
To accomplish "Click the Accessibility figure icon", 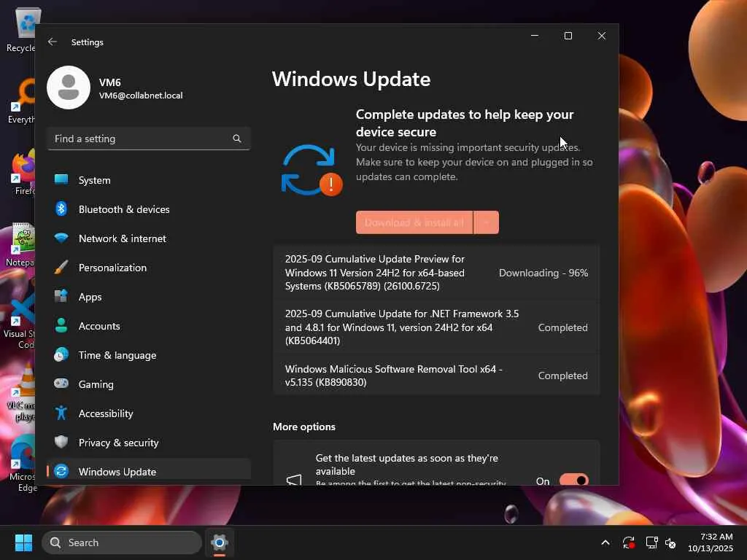I will (x=61, y=413).
